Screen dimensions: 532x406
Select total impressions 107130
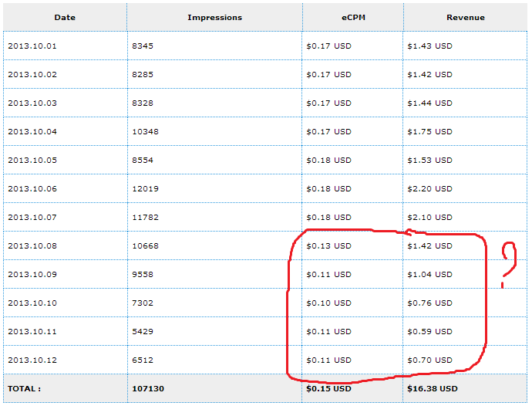(x=148, y=388)
